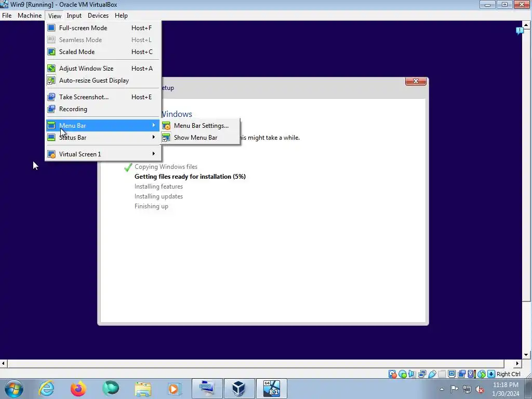Click the shared folders status icon
This screenshot has width=532, height=399.
click(442, 374)
